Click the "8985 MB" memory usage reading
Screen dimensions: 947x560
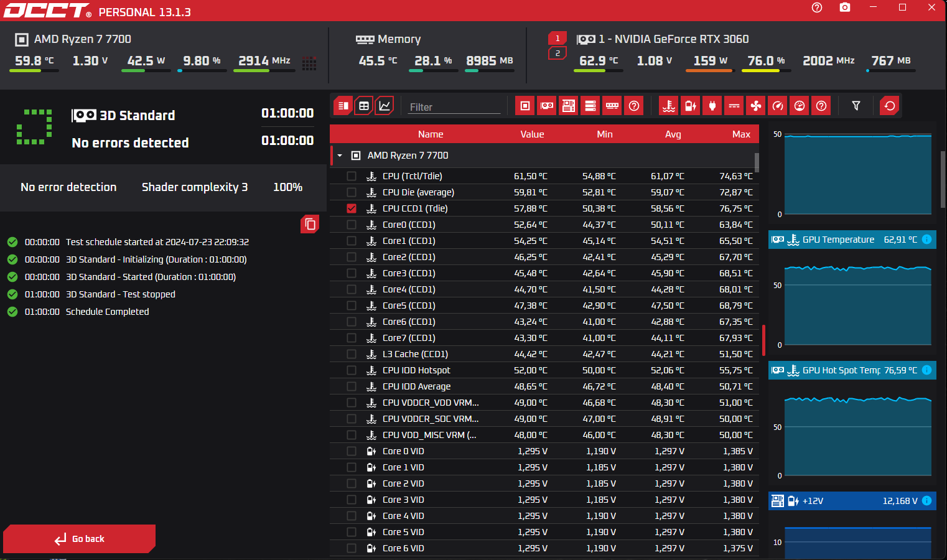tap(490, 60)
